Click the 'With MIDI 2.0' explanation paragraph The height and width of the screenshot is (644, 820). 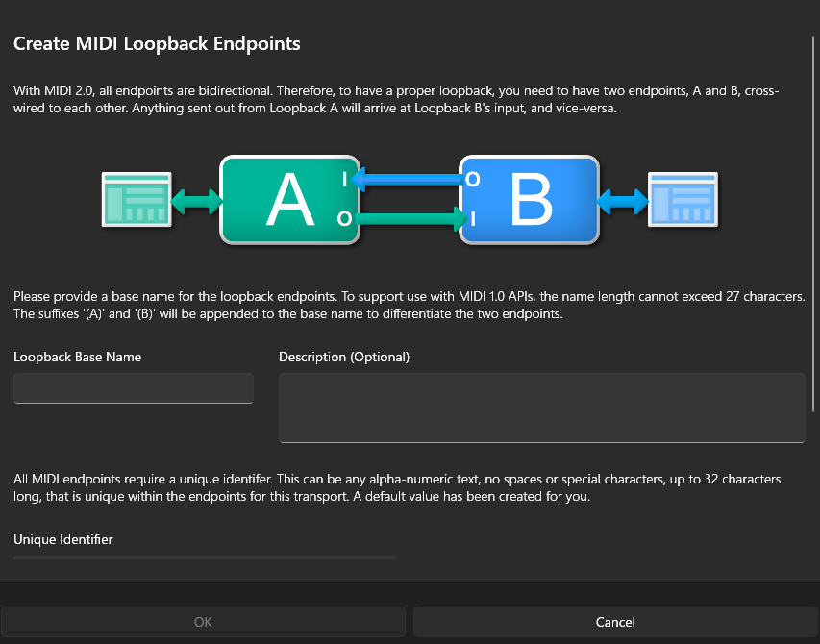pyautogui.click(x=396, y=99)
